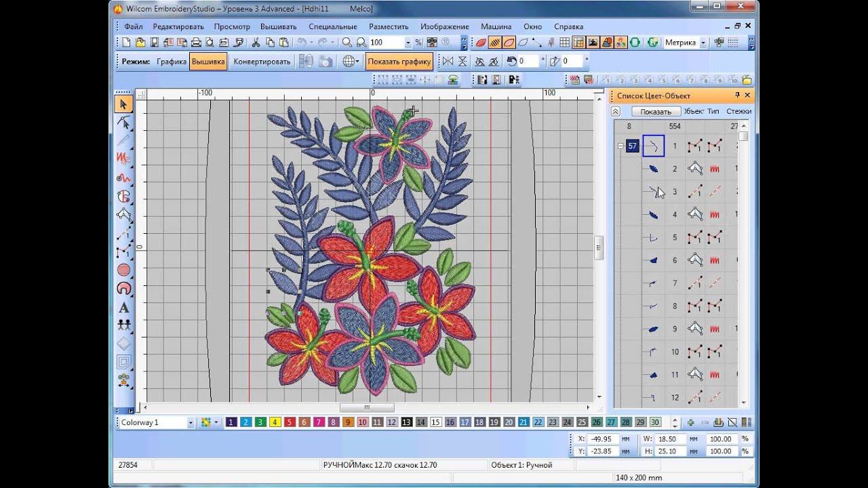Click the magnifier Zoom icon
868x488 pixels.
point(347,42)
